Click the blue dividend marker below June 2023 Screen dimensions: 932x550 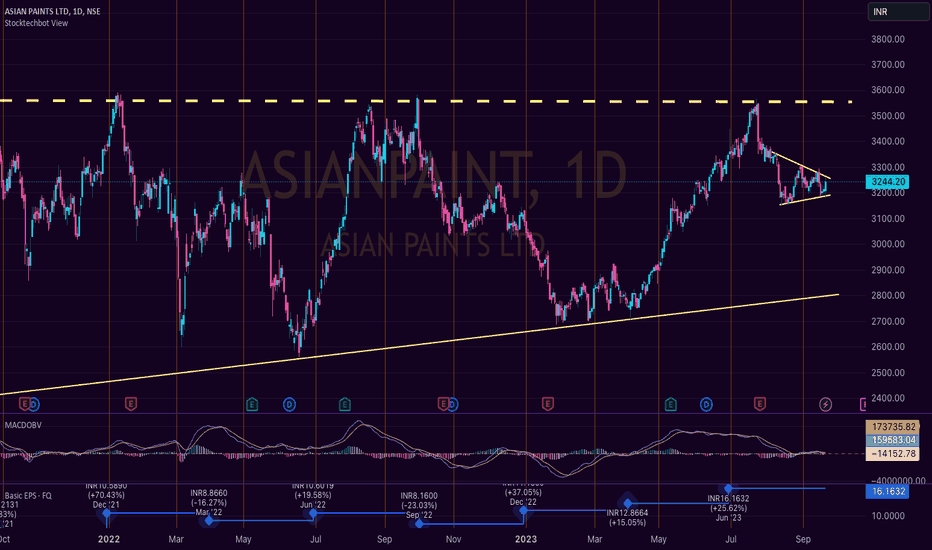706,405
